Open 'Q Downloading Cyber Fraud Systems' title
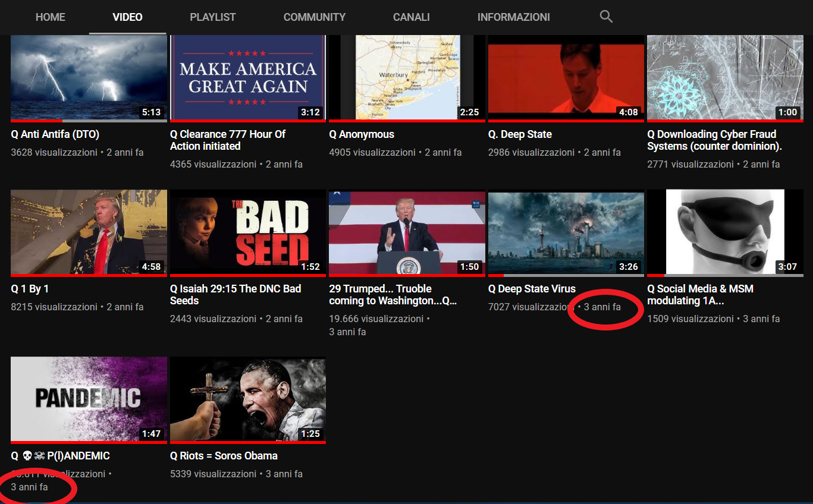The height and width of the screenshot is (504, 813). [x=714, y=140]
